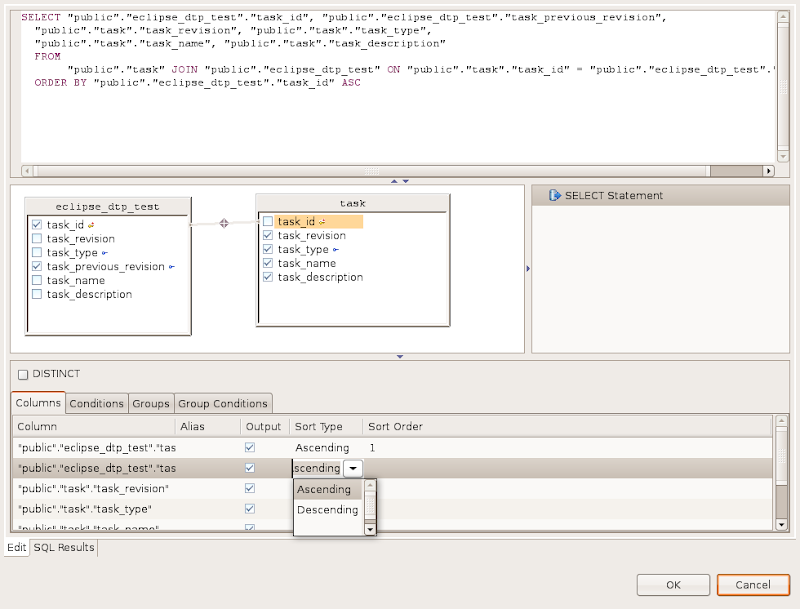800x609 pixels.
Task: Click the SELECT Statement icon in outline panel
Action: pos(554,196)
